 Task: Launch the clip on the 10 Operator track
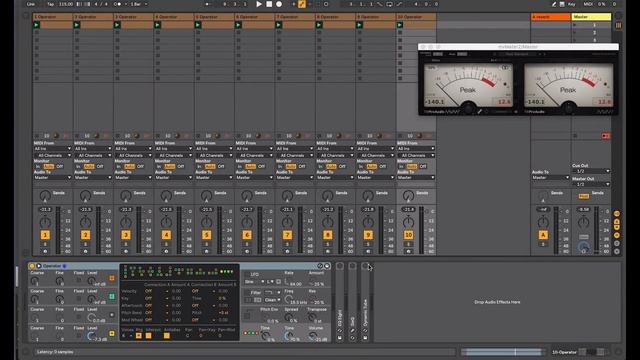[400, 25]
